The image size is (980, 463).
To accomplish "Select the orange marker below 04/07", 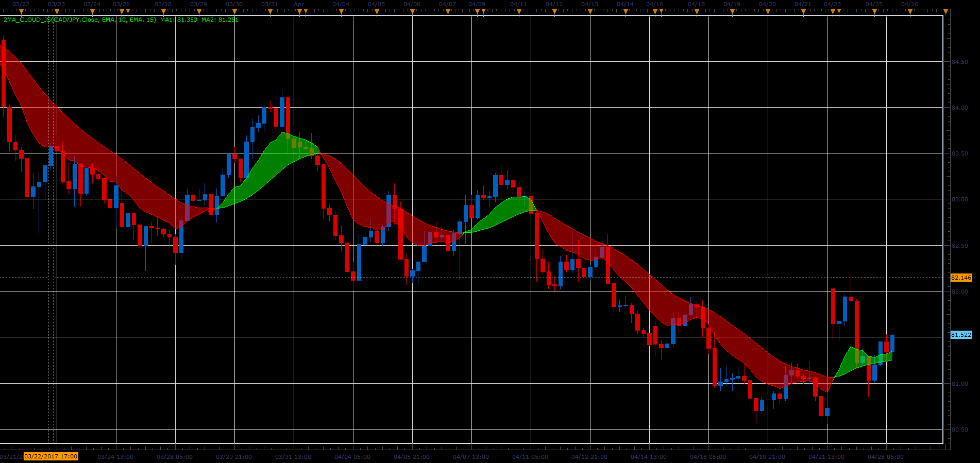I will tap(447, 11).
